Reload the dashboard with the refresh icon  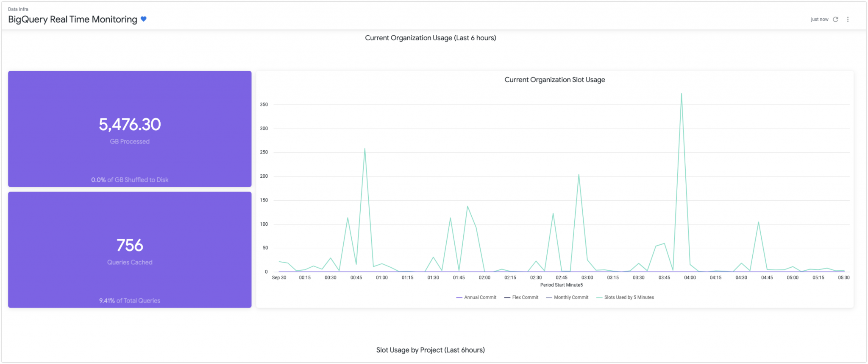(835, 20)
